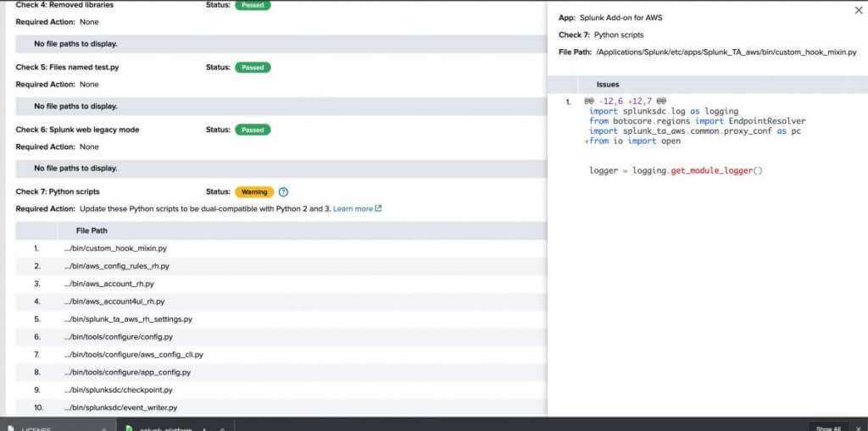Image resolution: width=868 pixels, height=431 pixels.
Task: Click 'No file paths to display' under Check 6
Action: click(x=75, y=169)
